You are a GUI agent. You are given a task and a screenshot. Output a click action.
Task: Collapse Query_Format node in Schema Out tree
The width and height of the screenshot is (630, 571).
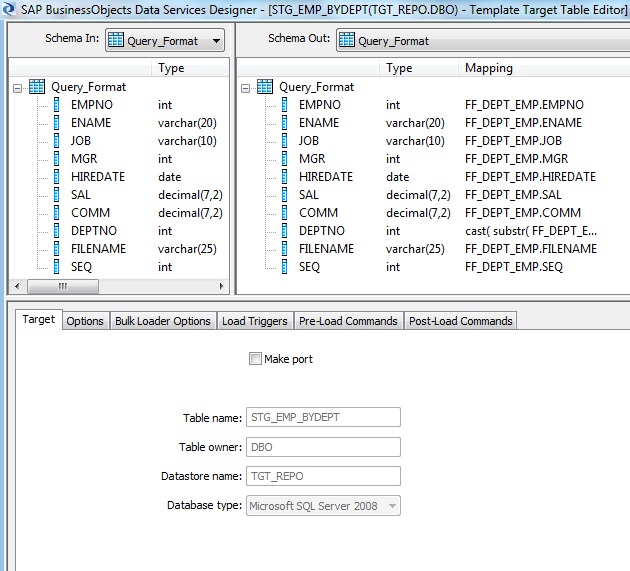245,88
